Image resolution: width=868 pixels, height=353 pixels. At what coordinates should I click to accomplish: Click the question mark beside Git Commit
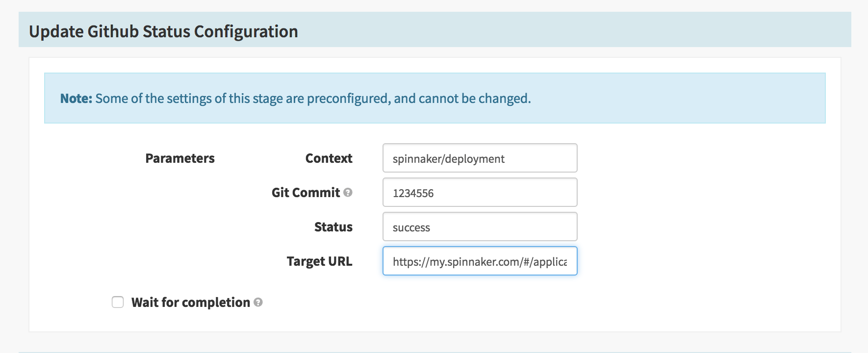point(347,193)
